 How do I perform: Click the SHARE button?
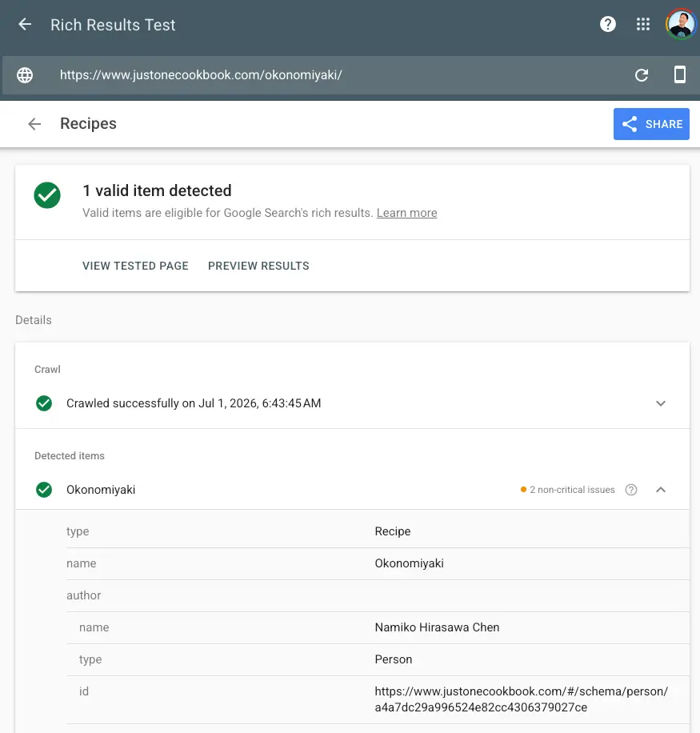651,124
